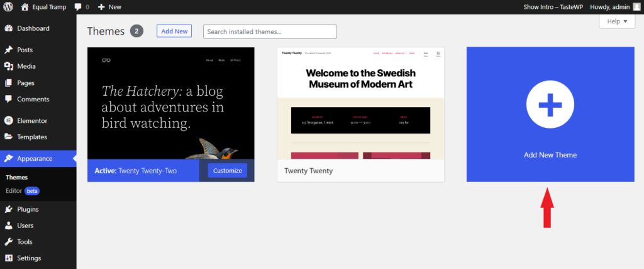Open Plugins menu item
Viewport: 644px width, 269px height.
[x=38, y=209]
